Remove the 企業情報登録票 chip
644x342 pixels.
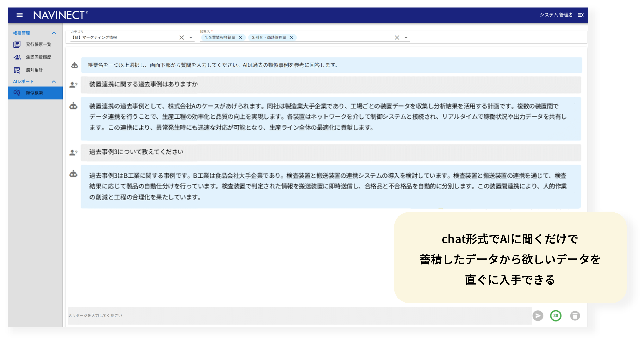click(241, 37)
